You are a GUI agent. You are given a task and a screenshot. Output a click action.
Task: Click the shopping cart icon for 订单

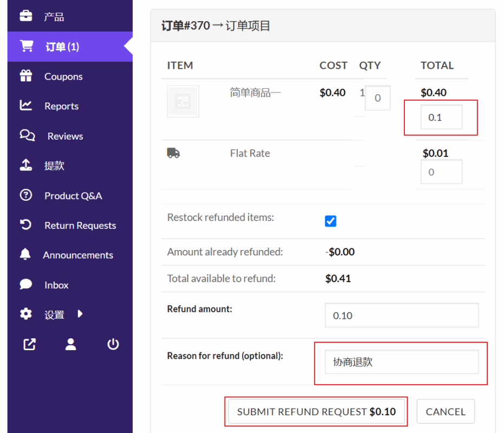pyautogui.click(x=26, y=46)
